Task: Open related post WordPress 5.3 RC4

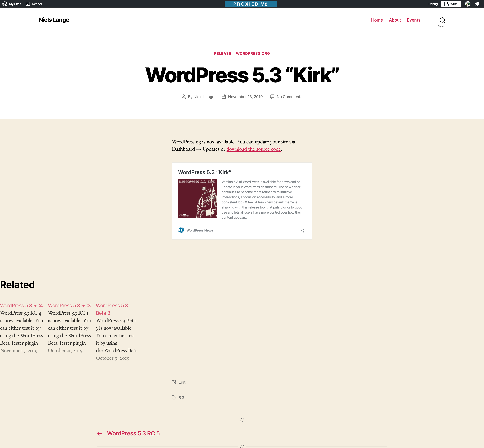Action: (21, 305)
